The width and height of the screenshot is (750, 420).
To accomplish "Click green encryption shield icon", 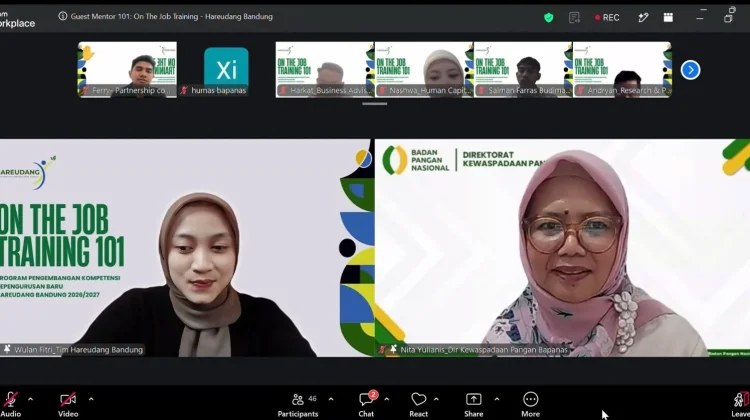I will 549,18.
